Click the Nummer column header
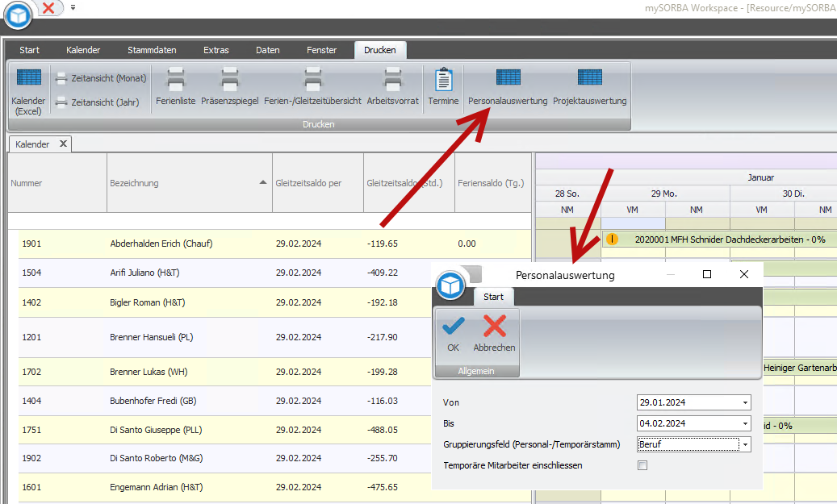Viewport: 837px width, 504px height. [x=57, y=183]
